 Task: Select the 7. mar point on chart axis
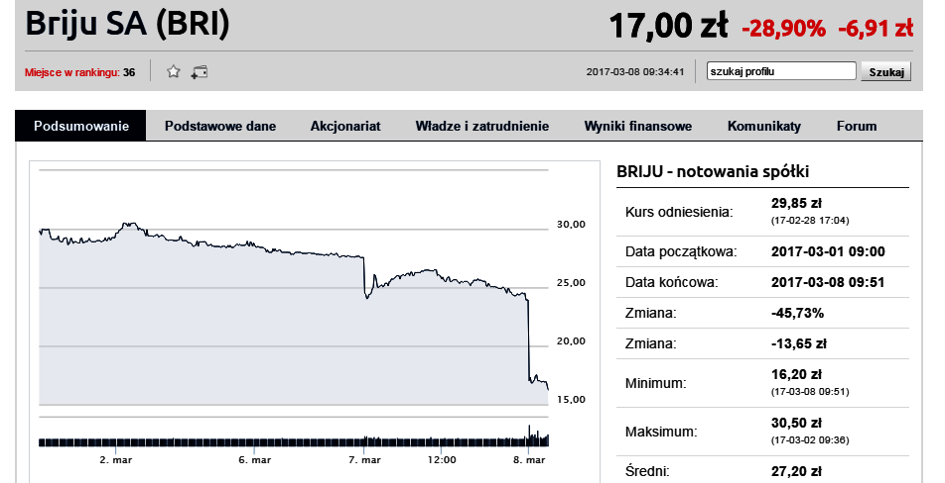364,459
